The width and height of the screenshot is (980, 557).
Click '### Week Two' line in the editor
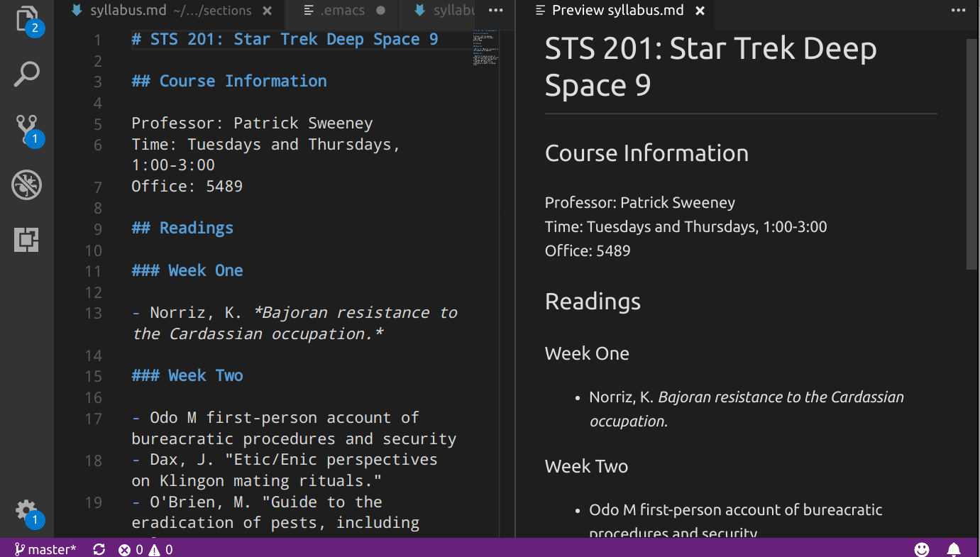pyautogui.click(x=187, y=375)
